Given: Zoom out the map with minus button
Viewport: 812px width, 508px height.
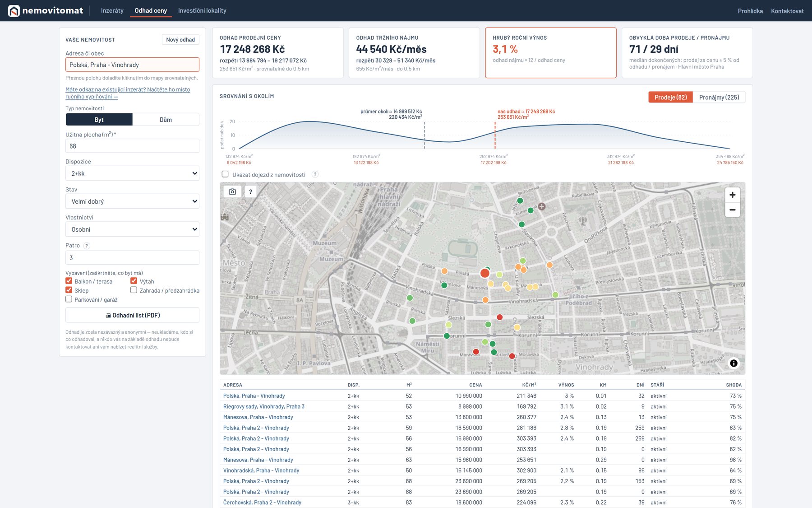Looking at the screenshot, I should pyautogui.click(x=732, y=210).
